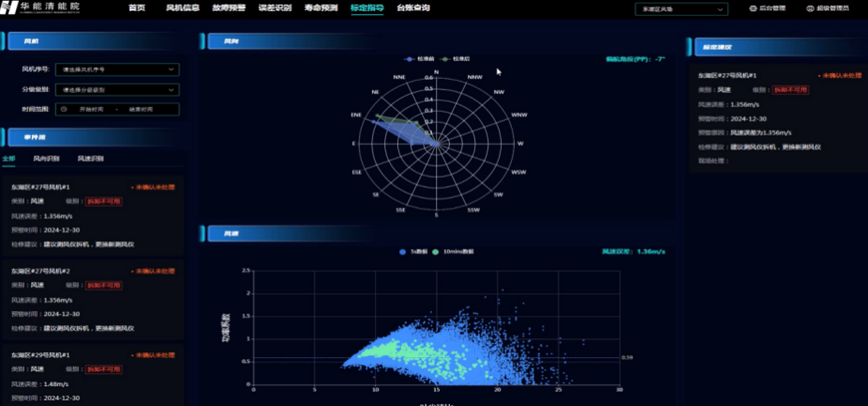The width and height of the screenshot is (868, 406).
Task: Click status of 东湖区#29号风机#1 event
Action: pos(153,355)
